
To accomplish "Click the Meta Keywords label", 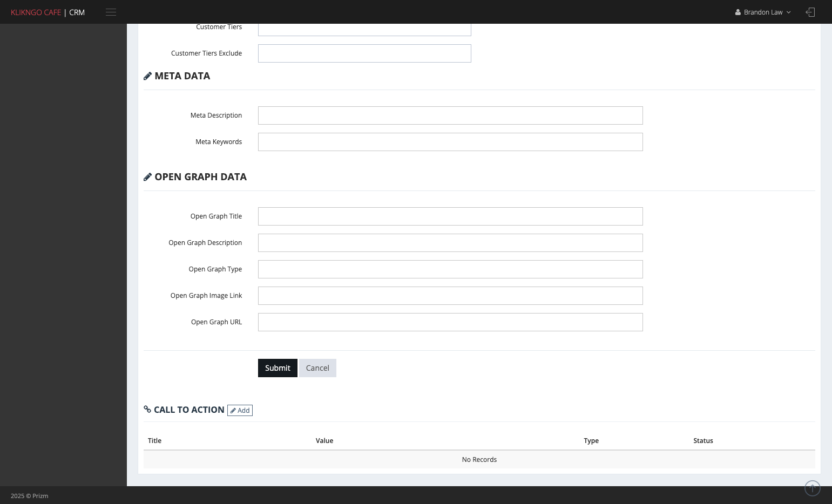I will [x=219, y=142].
